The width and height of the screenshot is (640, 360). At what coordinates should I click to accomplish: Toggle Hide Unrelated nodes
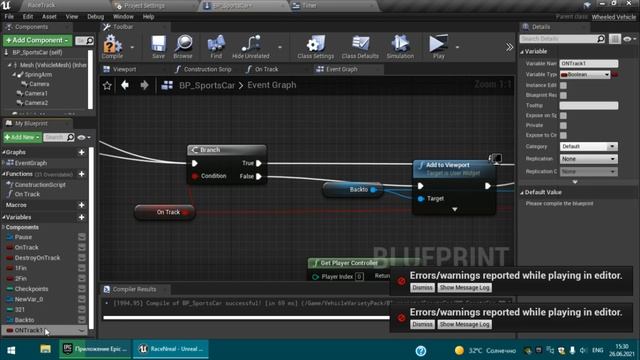(x=251, y=46)
